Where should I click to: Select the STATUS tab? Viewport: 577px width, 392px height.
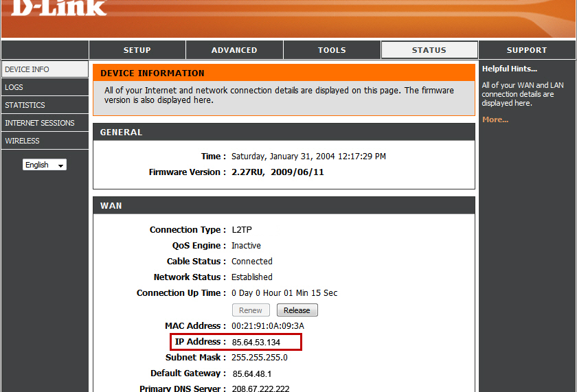(x=429, y=50)
